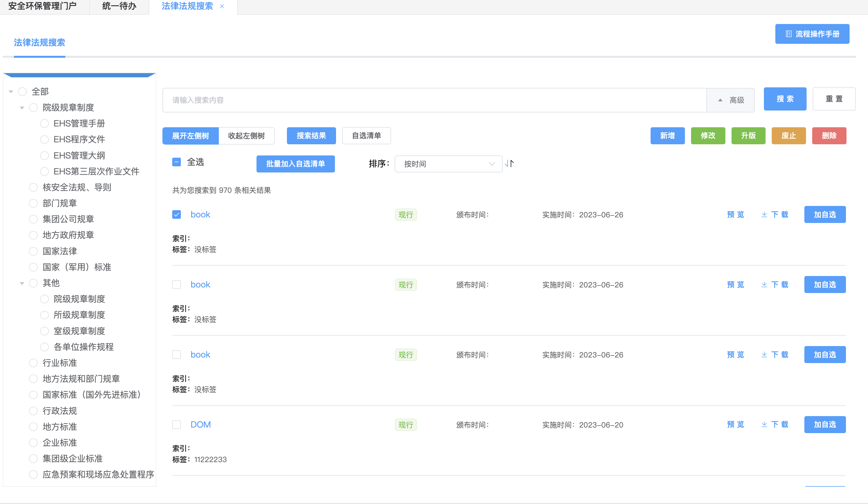Select the 所级规章制度 radio button
This screenshot has width=868, height=504.
pyautogui.click(x=44, y=315)
